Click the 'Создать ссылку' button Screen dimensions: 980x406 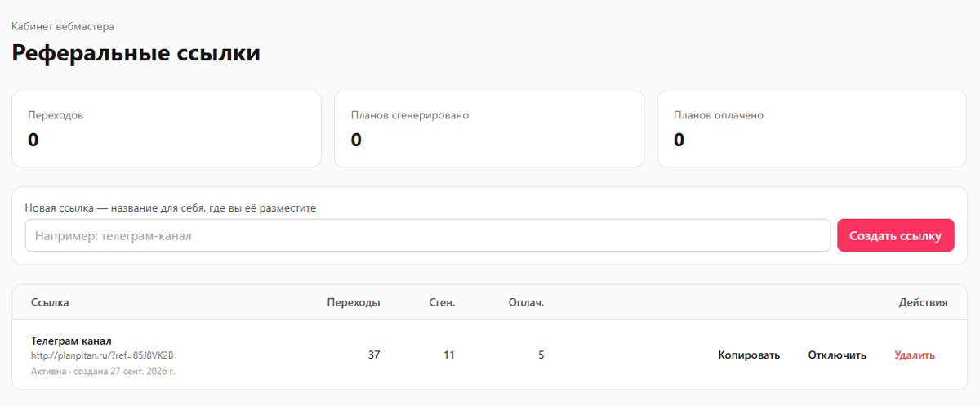895,235
